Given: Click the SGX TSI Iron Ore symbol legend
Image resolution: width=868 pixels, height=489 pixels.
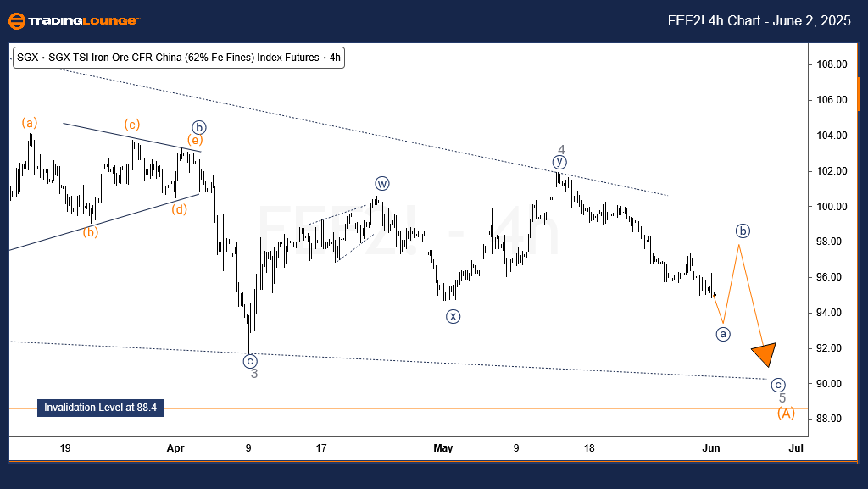Looking at the screenshot, I should (x=180, y=58).
